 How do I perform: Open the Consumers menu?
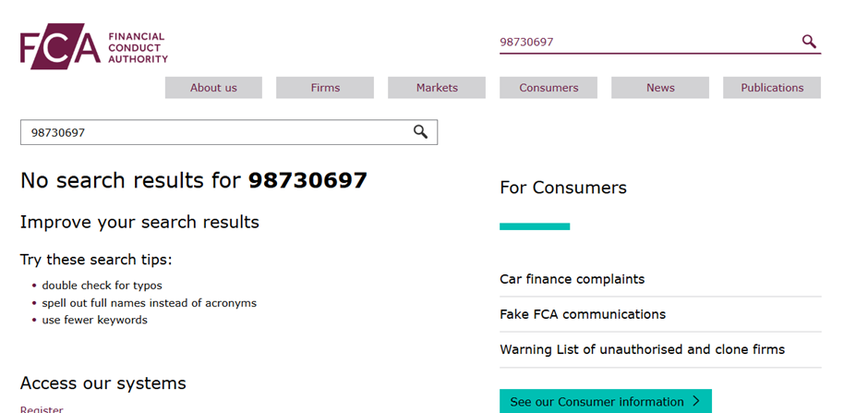[x=549, y=88]
